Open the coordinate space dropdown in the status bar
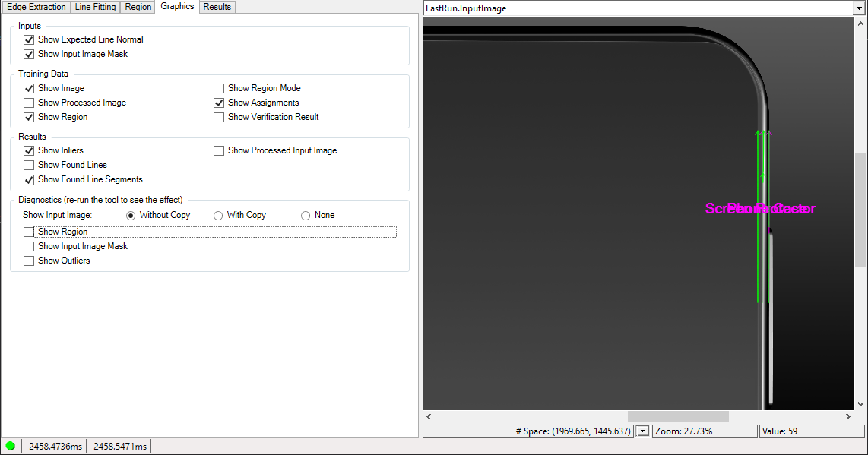 [x=641, y=431]
